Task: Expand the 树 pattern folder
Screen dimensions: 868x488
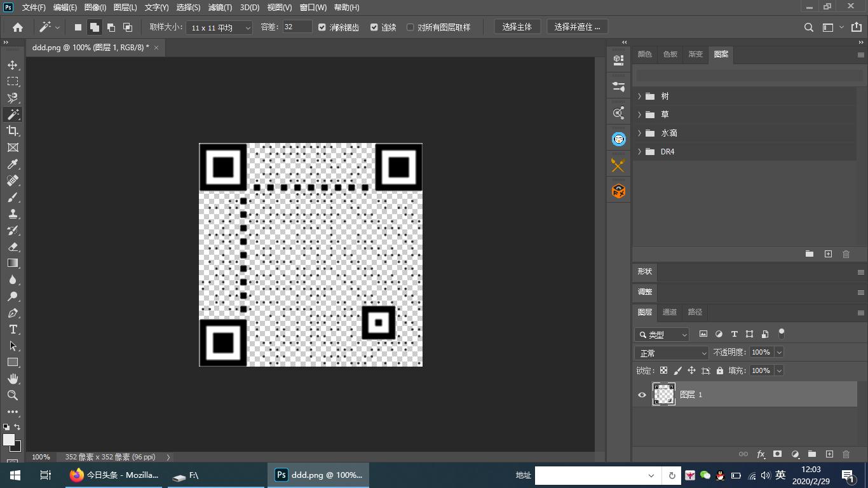Action: point(639,96)
